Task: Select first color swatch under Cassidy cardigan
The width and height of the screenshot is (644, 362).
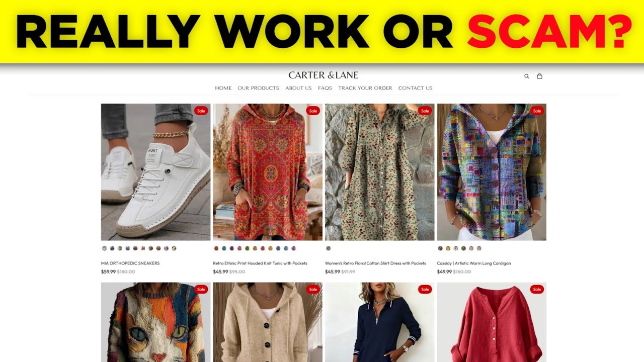Action: point(440,248)
